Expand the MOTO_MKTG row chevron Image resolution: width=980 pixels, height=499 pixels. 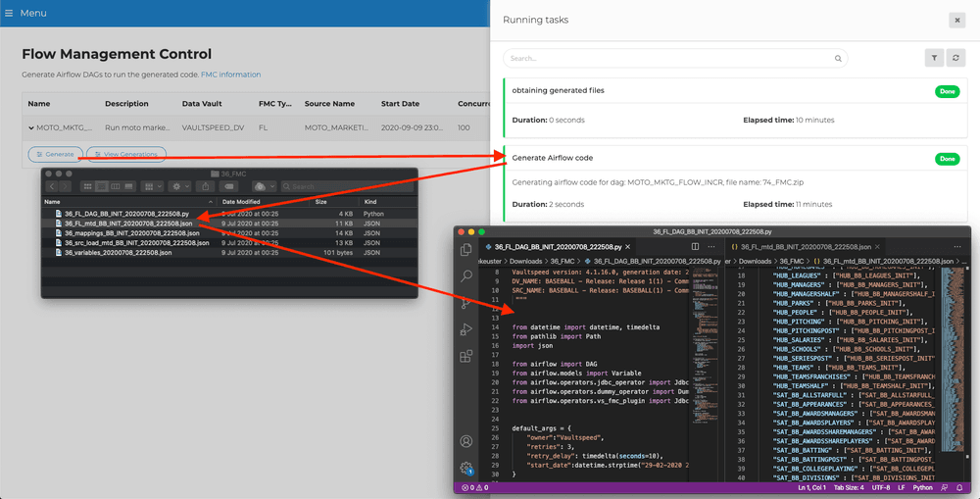30,127
